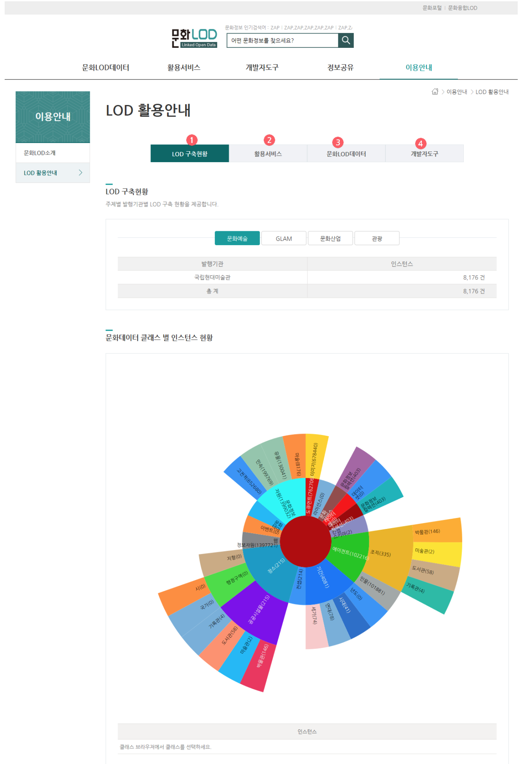Select the green 에이전트(102216) chart segment
The image size is (532, 764).
coord(348,554)
